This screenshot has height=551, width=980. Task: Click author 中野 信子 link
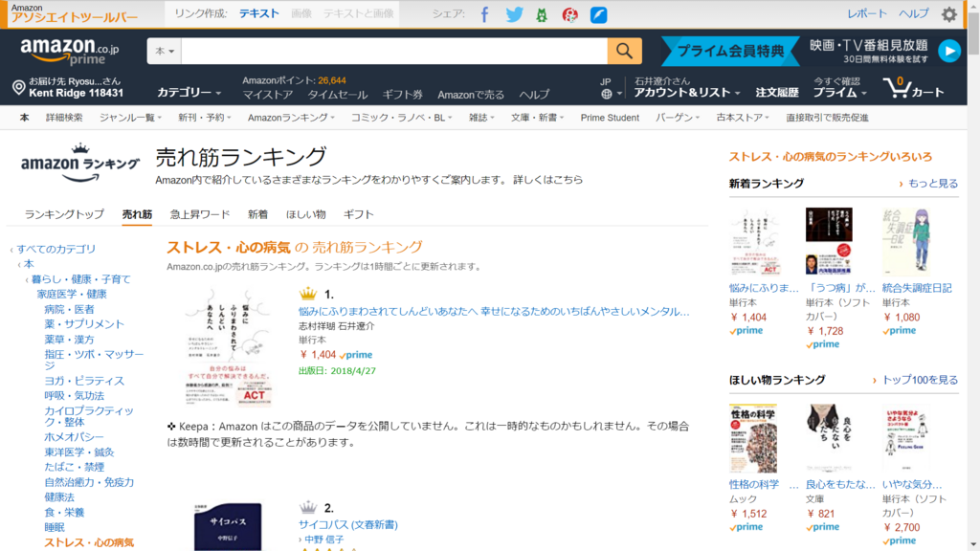(x=323, y=540)
